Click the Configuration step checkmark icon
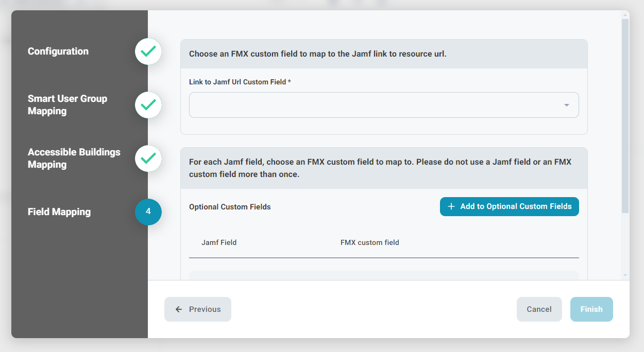This screenshot has height=352, width=644. 148,51
